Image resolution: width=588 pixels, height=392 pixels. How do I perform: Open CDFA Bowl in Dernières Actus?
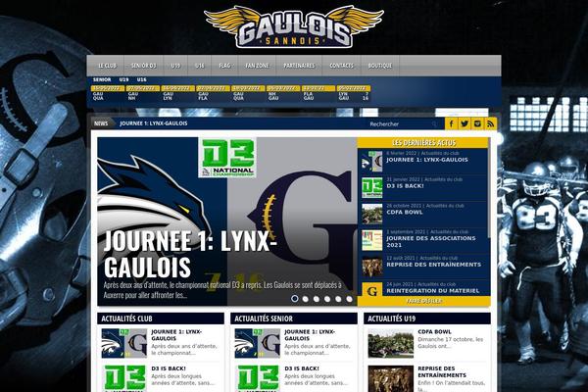tap(404, 213)
